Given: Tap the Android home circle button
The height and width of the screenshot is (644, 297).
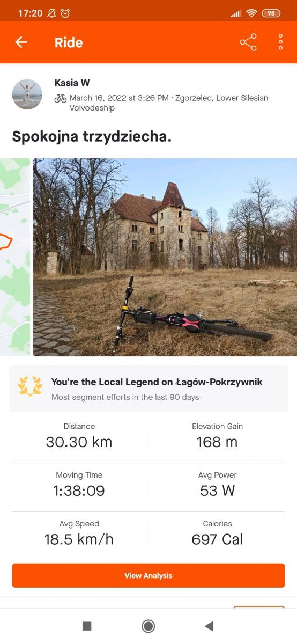Looking at the screenshot, I should pos(148,626).
